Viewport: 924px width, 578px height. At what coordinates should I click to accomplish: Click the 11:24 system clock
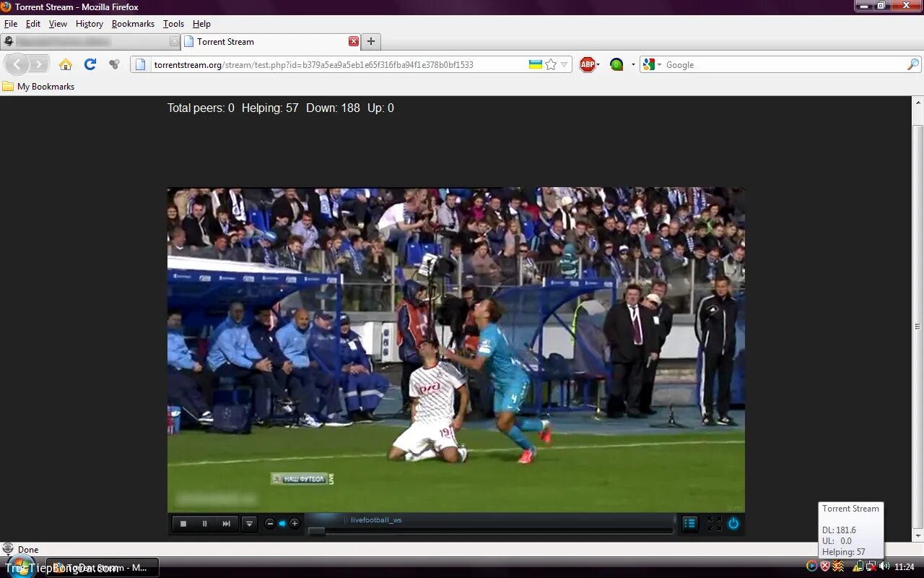click(905, 567)
